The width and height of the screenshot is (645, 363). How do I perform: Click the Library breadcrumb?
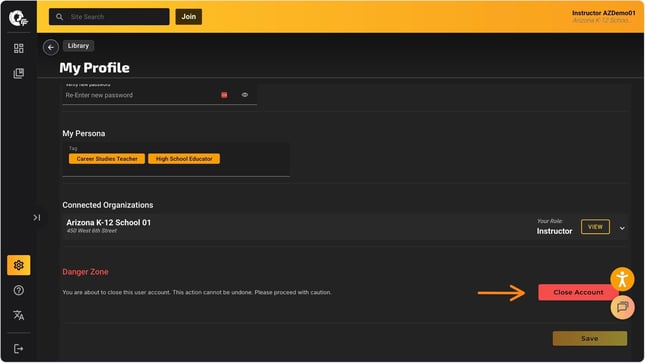tap(78, 46)
